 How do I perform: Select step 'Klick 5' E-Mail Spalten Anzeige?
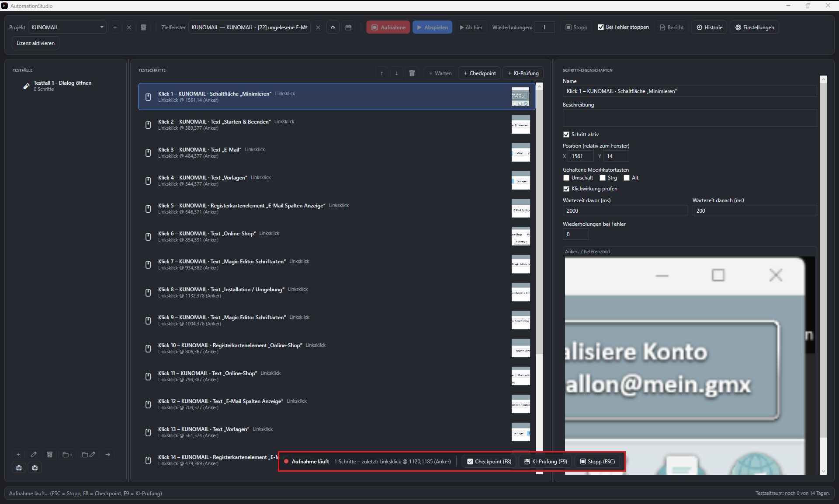pos(336,208)
